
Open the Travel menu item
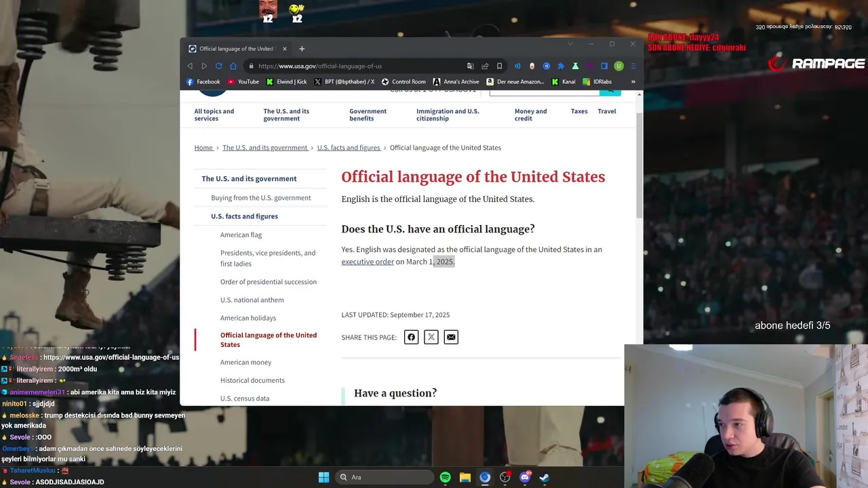coord(607,111)
